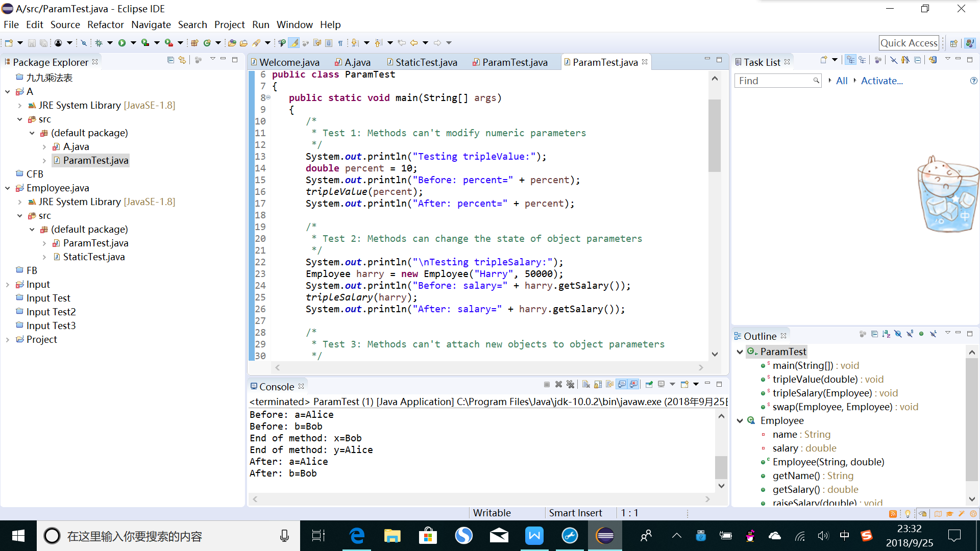Open dropdown arrow next to Debug button
The width and height of the screenshot is (980, 551).
(110, 43)
